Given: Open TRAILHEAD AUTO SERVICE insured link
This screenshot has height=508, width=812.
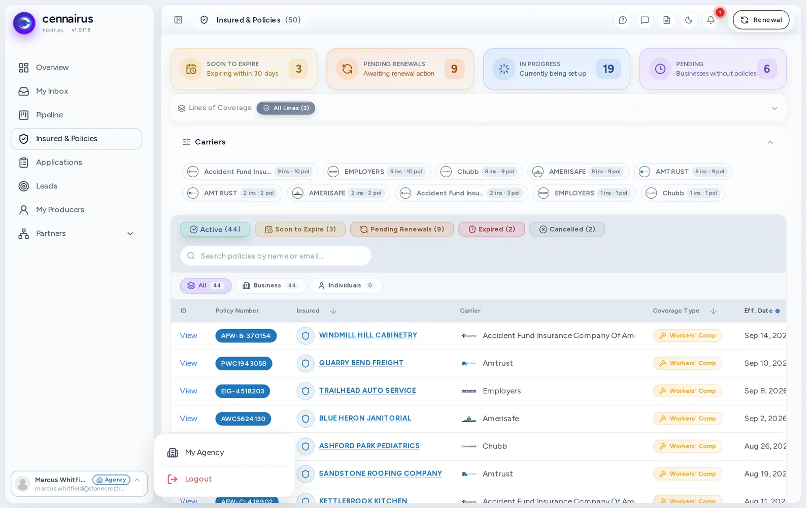Looking at the screenshot, I should 367,391.
